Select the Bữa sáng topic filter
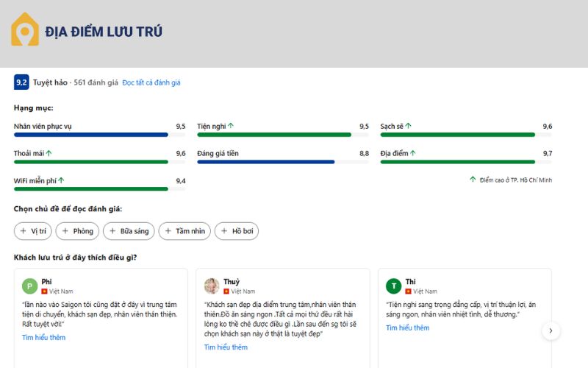The width and height of the screenshot is (588, 368). click(x=129, y=231)
